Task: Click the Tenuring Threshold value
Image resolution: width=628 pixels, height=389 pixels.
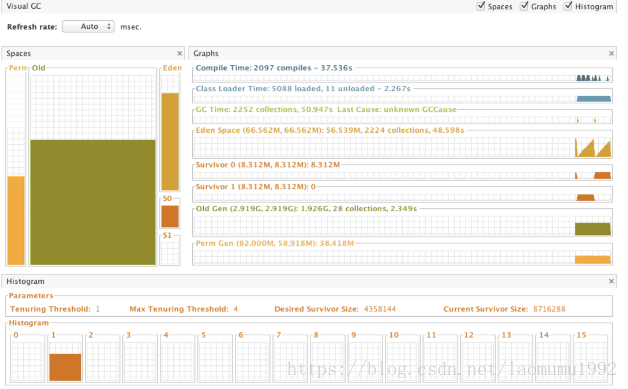Action: pos(98,309)
